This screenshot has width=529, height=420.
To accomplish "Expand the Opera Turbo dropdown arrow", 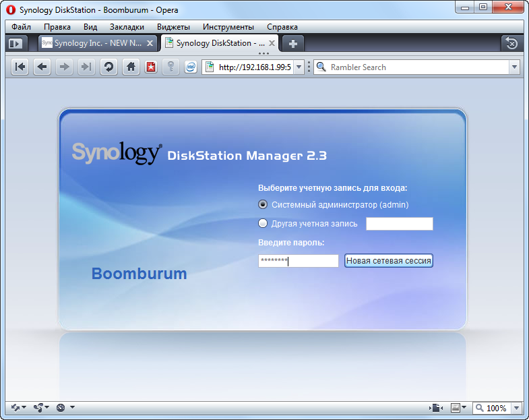I will [x=72, y=407].
